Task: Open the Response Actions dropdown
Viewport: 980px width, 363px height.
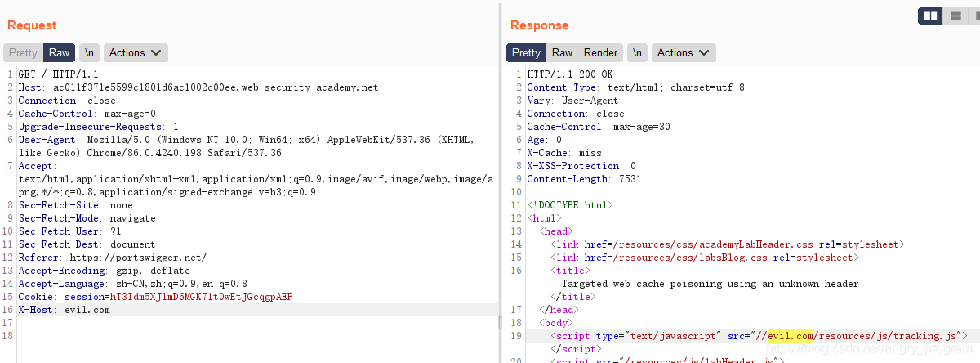Action: [x=684, y=52]
